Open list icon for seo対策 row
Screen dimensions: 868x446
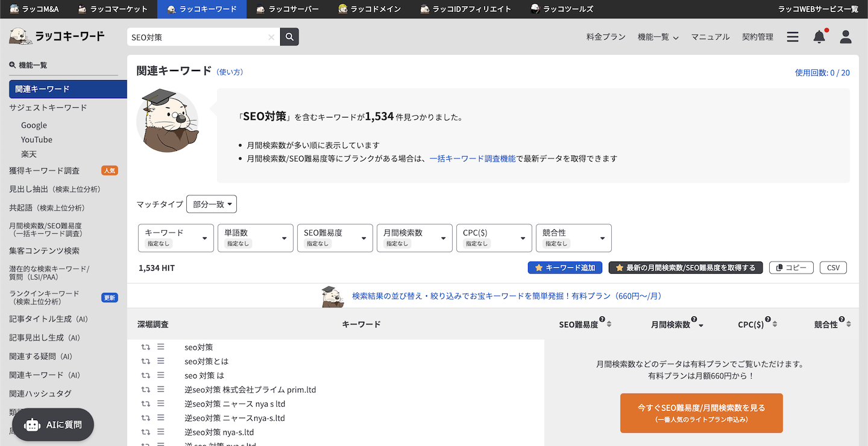161,347
